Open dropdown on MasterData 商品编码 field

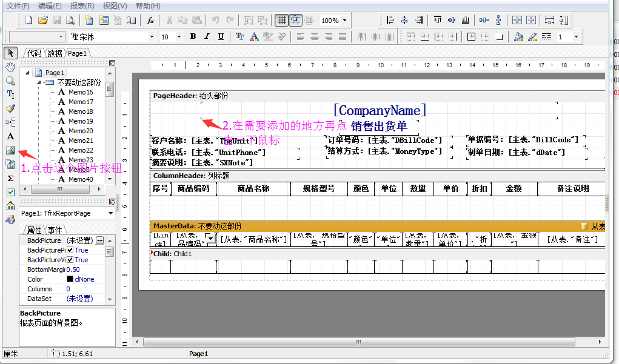(x=211, y=238)
